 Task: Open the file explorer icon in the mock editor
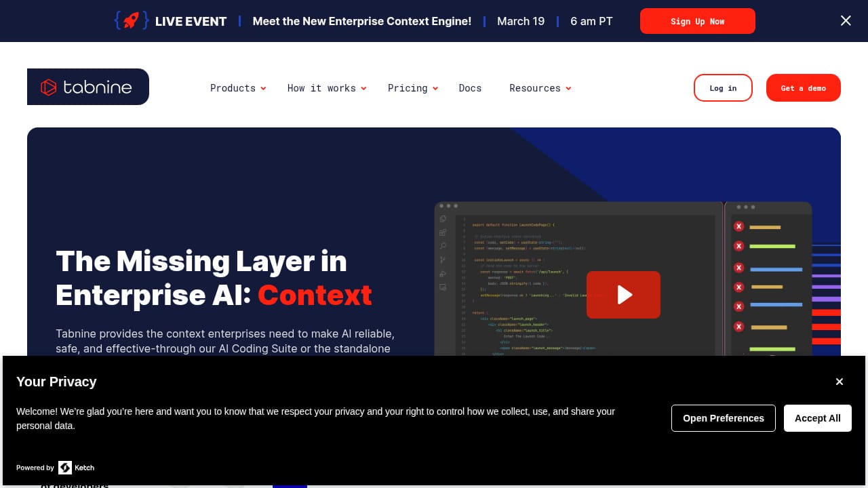(442, 218)
